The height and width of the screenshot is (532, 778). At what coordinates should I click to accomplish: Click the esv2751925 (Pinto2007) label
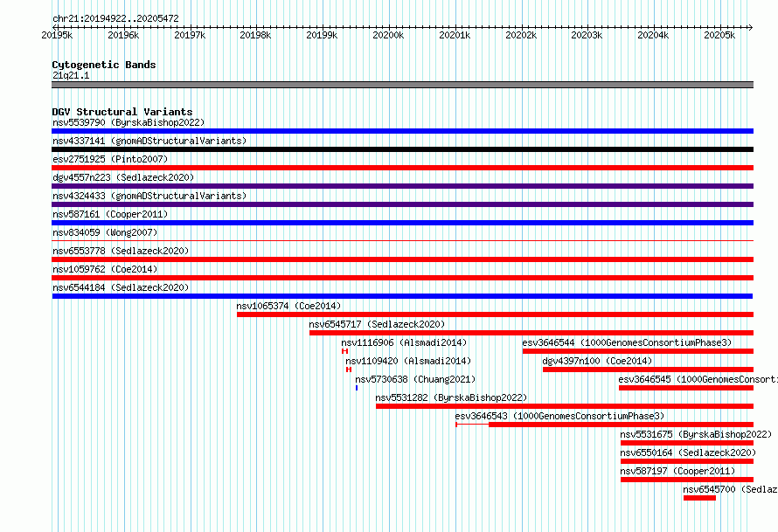pyautogui.click(x=110, y=159)
